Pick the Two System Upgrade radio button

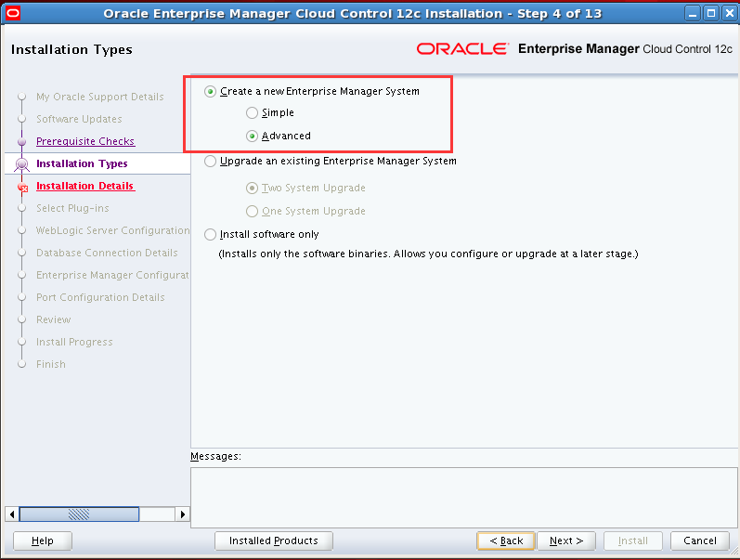point(252,188)
